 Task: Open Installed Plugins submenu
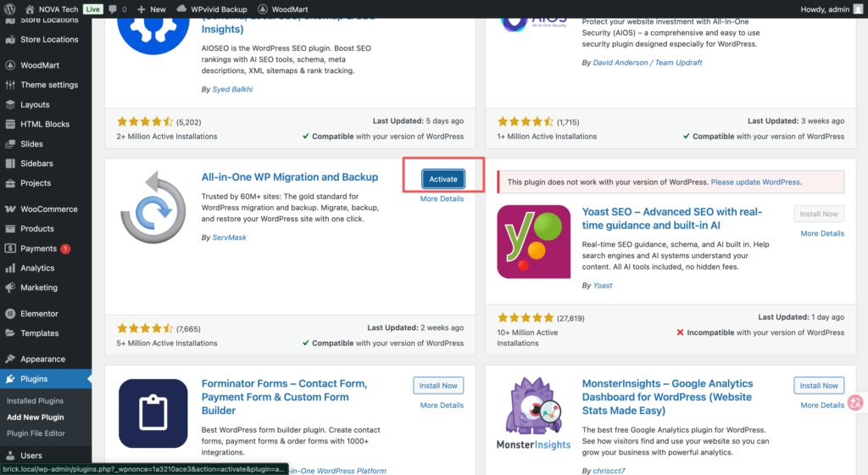tap(35, 401)
